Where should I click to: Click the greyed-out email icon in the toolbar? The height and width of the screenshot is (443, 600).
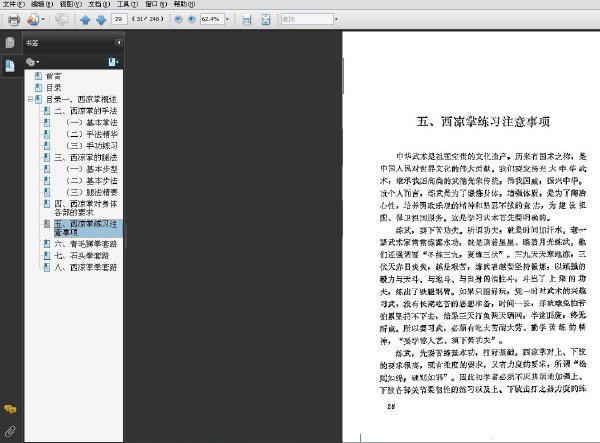pos(61,19)
